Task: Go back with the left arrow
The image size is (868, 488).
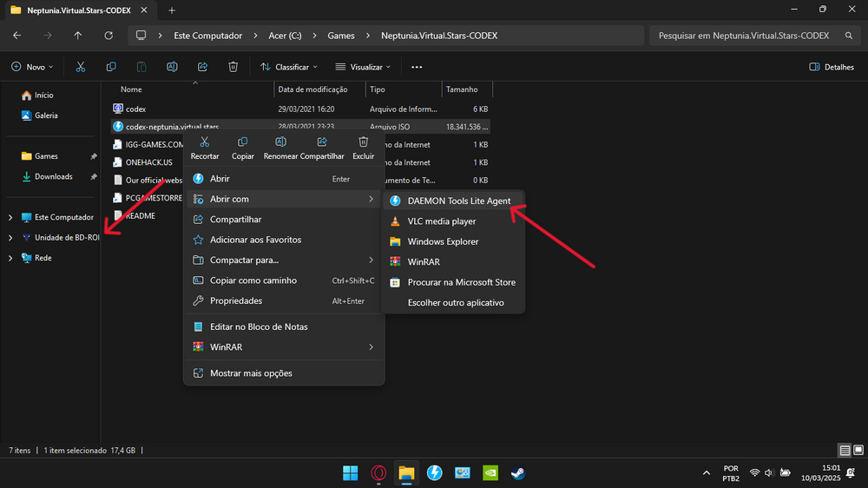Action: click(x=17, y=36)
